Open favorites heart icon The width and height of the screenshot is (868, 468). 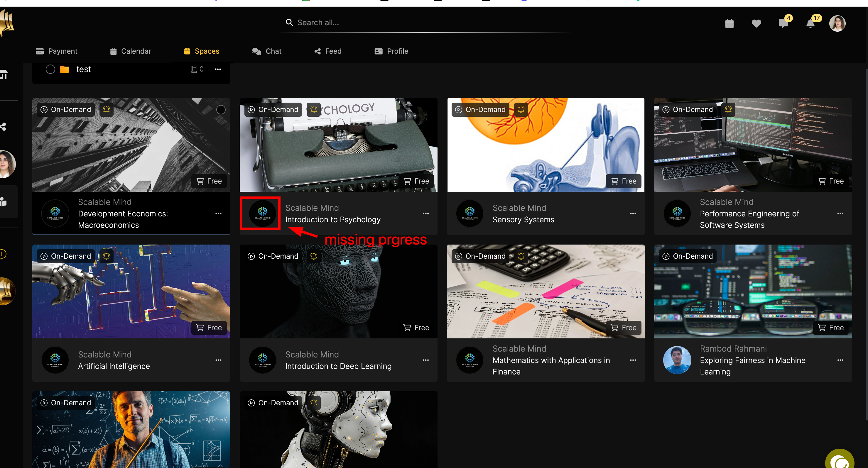756,23
